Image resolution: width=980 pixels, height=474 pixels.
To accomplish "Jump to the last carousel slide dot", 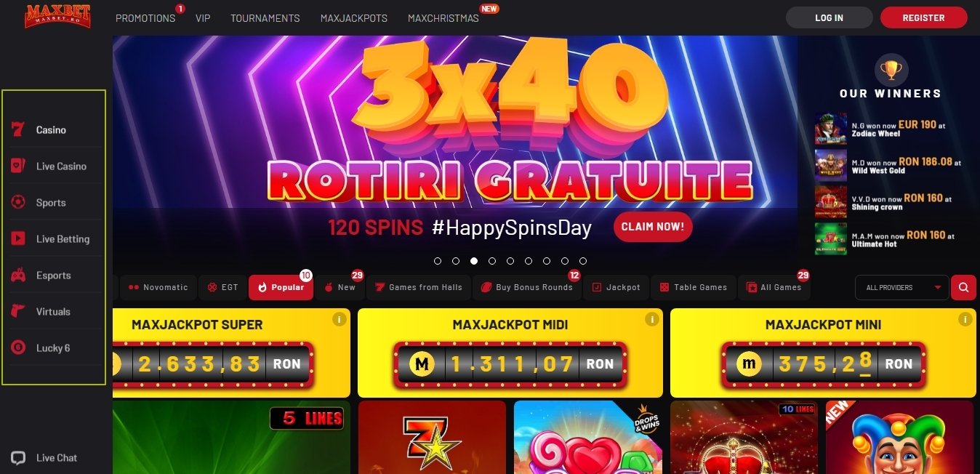I will 583,260.
